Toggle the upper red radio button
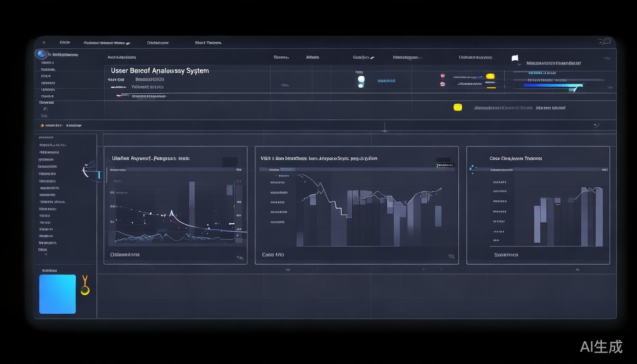The height and width of the screenshot is (364, 637). [442, 76]
